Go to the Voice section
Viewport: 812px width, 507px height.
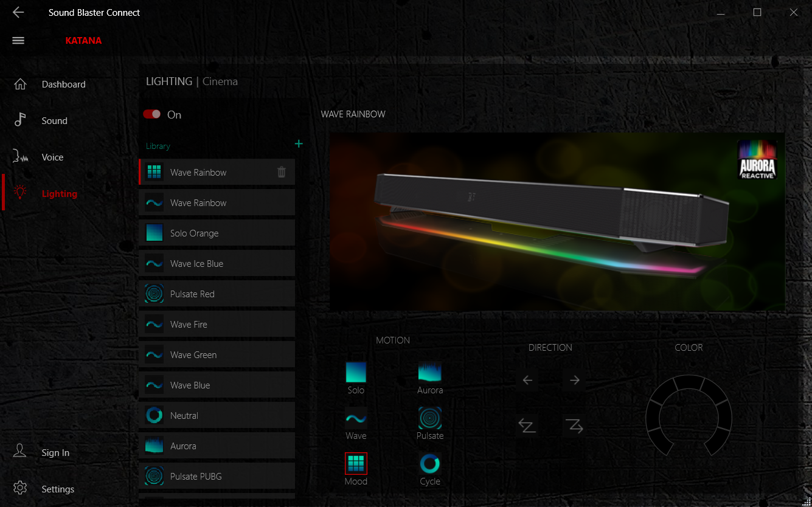52,157
